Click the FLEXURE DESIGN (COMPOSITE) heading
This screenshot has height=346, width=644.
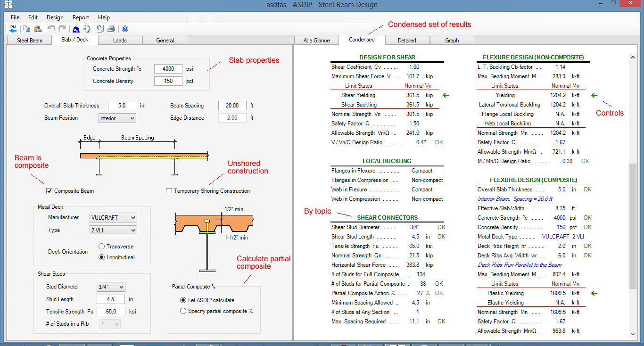tap(533, 180)
